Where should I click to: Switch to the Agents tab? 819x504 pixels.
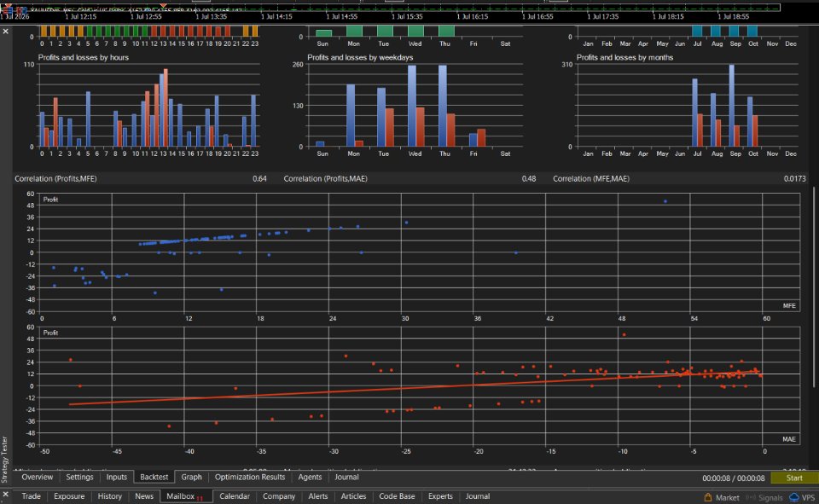click(x=310, y=477)
